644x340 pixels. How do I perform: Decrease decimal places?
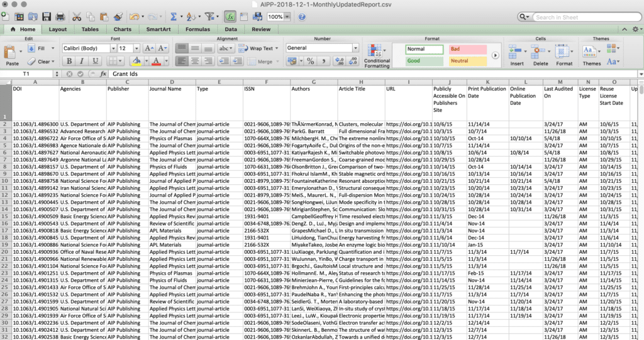tap(353, 61)
